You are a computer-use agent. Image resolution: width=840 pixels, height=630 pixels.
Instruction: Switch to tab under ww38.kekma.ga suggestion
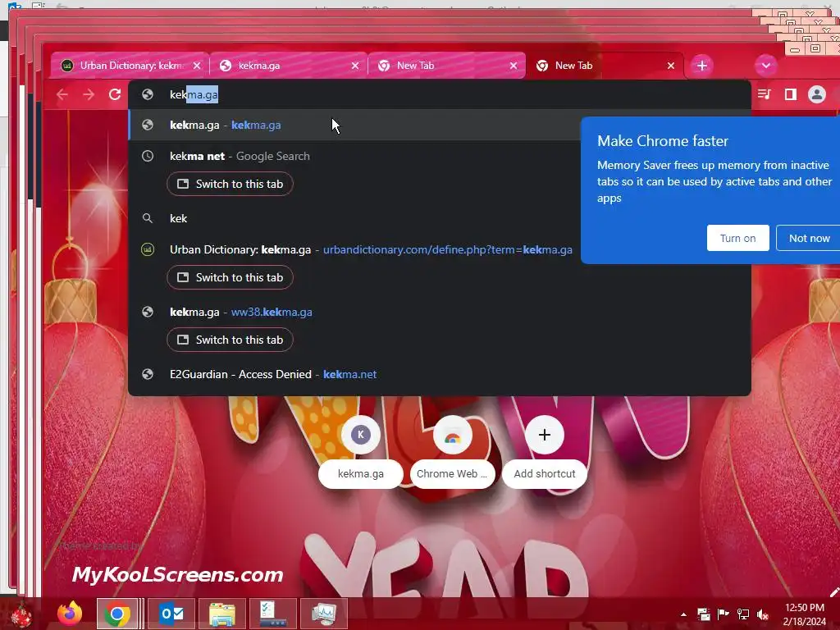point(230,340)
